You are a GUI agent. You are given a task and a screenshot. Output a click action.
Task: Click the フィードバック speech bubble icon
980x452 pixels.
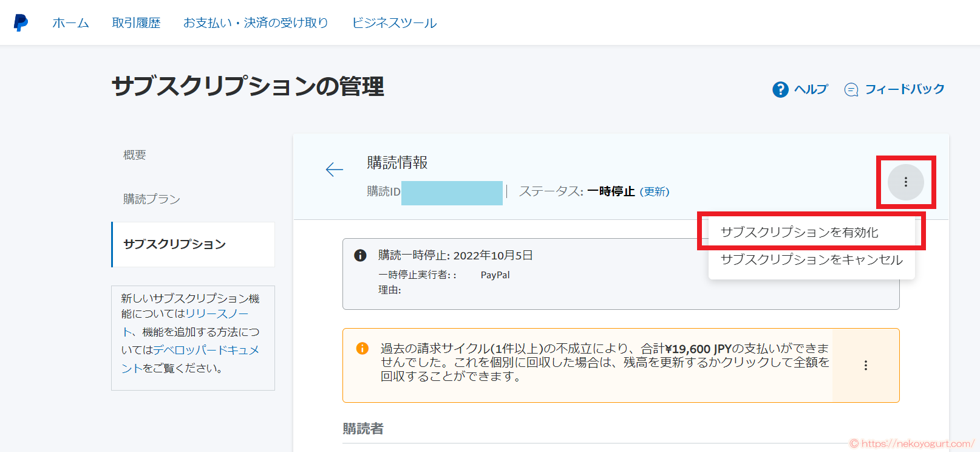[851, 90]
